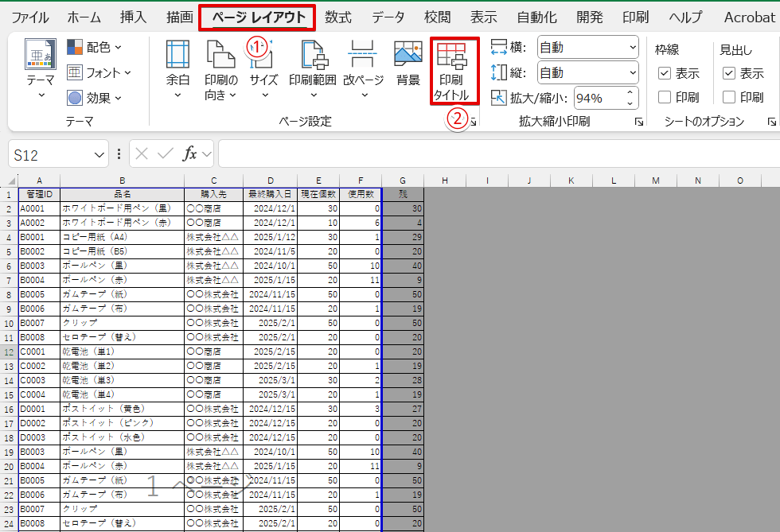
Task: Increase the 拡大/縮小 scale spinner value
Action: [631, 93]
